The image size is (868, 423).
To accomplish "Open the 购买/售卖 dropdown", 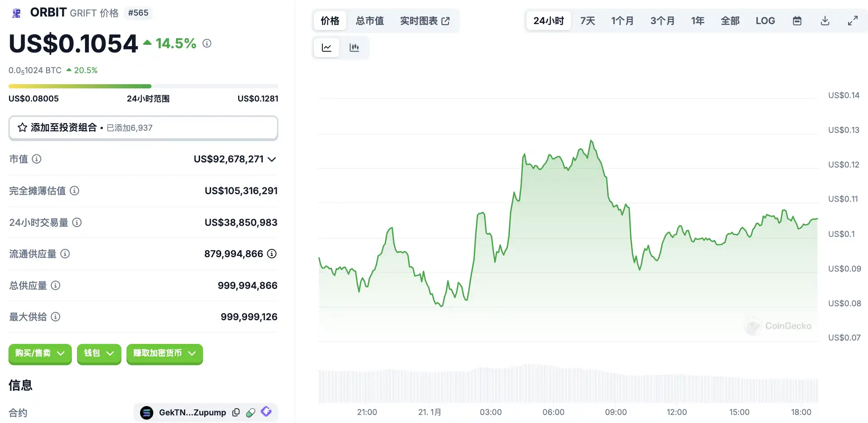I will 40,354.
